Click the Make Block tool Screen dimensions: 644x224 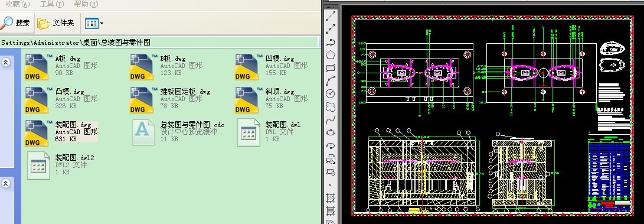click(x=330, y=172)
